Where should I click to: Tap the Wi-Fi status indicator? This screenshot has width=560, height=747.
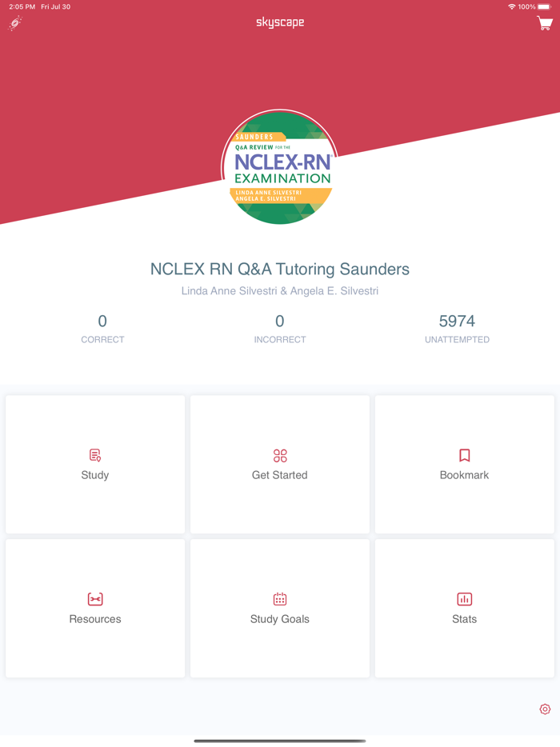(x=512, y=6)
